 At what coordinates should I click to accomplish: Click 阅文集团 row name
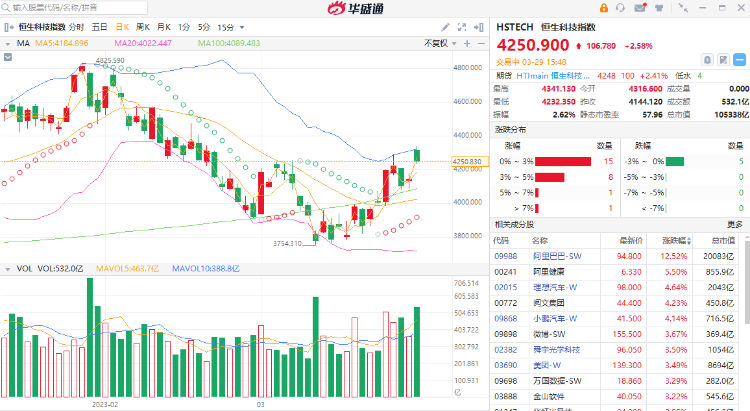click(x=549, y=303)
